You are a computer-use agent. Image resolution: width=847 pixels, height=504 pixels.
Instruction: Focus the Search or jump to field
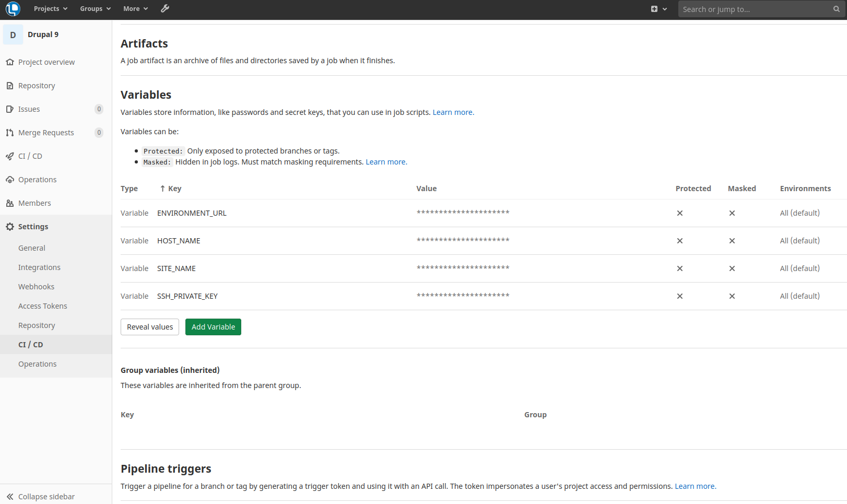(x=755, y=9)
